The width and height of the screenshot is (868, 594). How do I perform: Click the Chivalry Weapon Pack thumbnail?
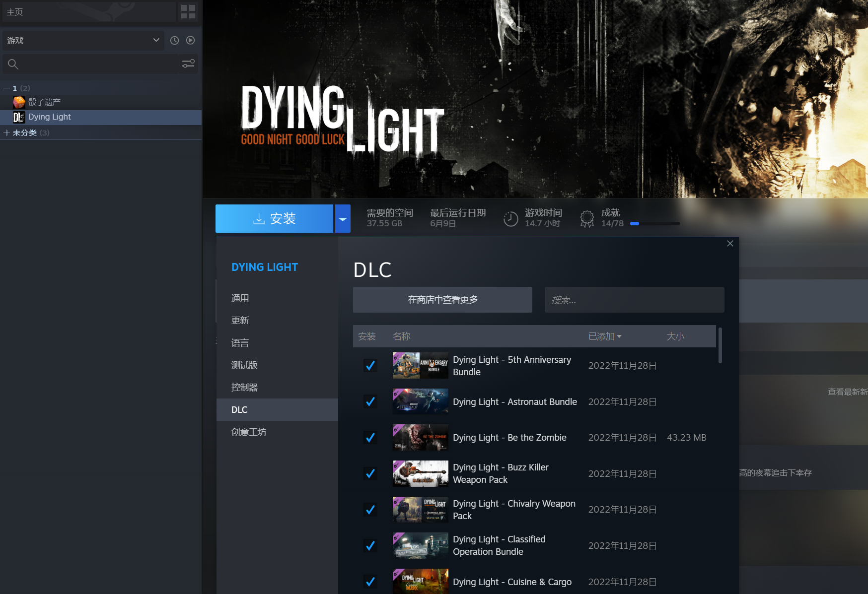point(421,510)
